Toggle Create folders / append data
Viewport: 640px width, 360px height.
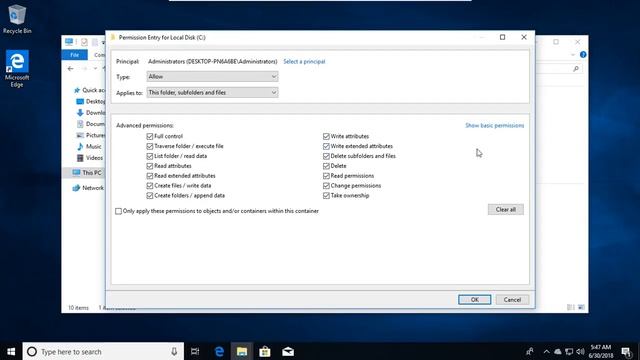150,196
